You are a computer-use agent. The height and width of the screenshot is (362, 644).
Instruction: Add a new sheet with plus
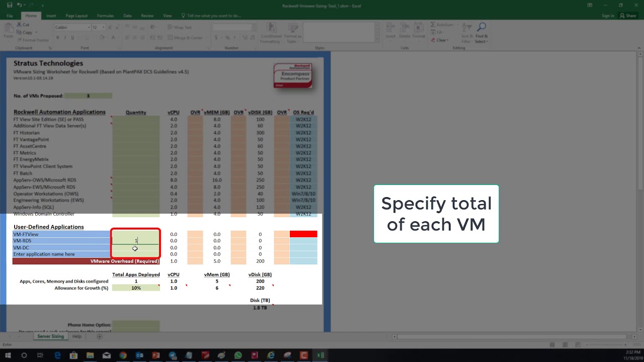click(99, 336)
